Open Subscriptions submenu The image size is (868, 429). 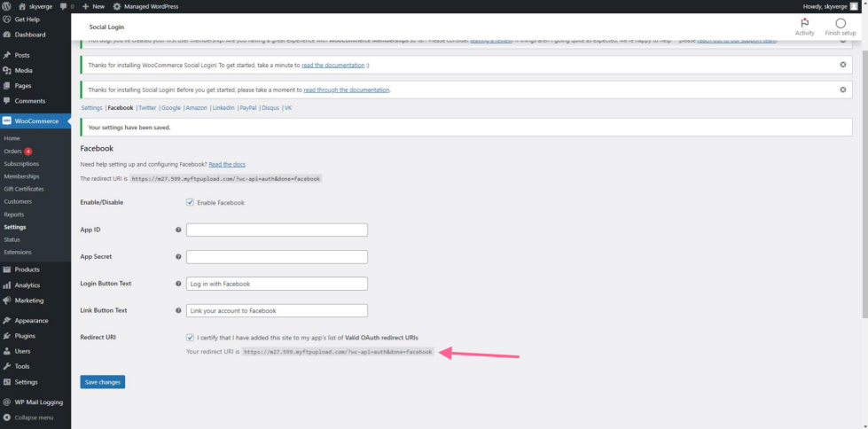[21, 164]
